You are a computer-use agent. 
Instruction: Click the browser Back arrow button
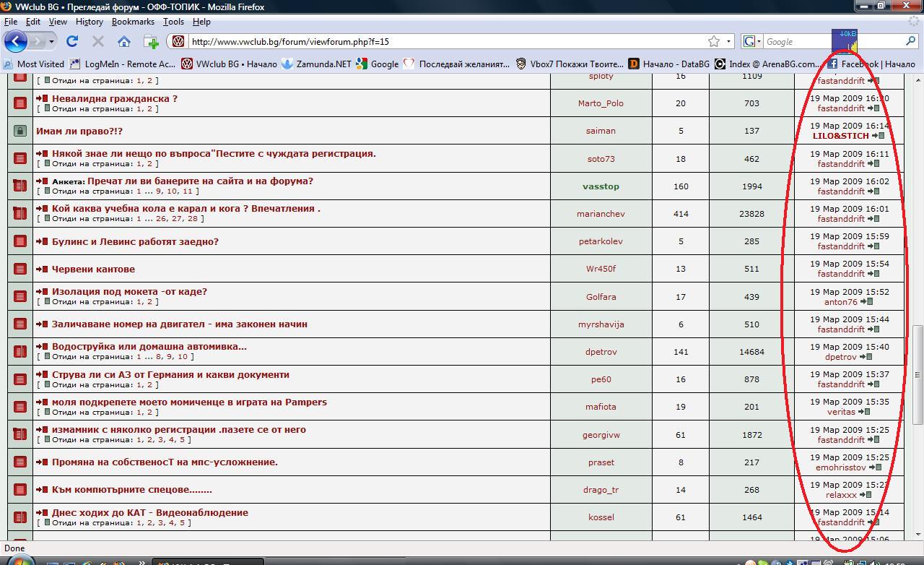click(16, 42)
